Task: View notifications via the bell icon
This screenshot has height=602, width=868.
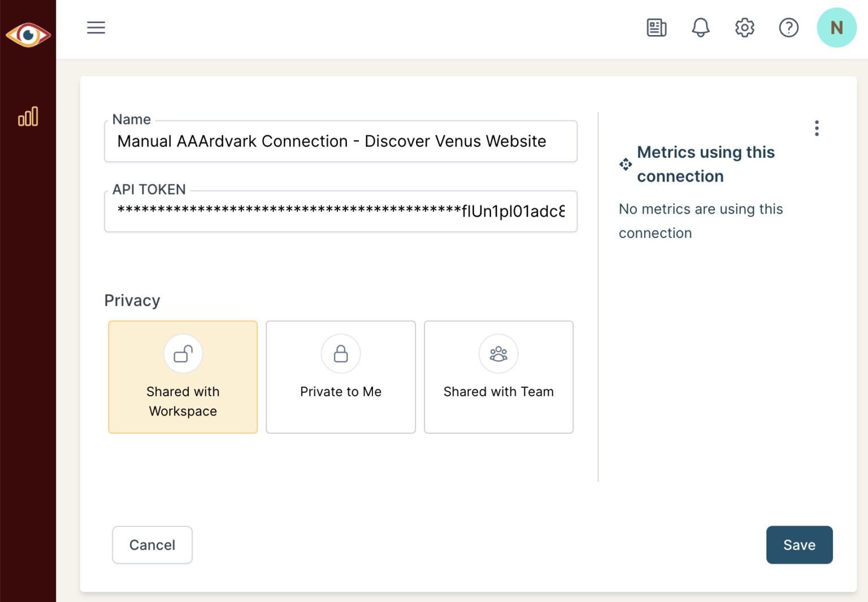Action: (x=700, y=27)
